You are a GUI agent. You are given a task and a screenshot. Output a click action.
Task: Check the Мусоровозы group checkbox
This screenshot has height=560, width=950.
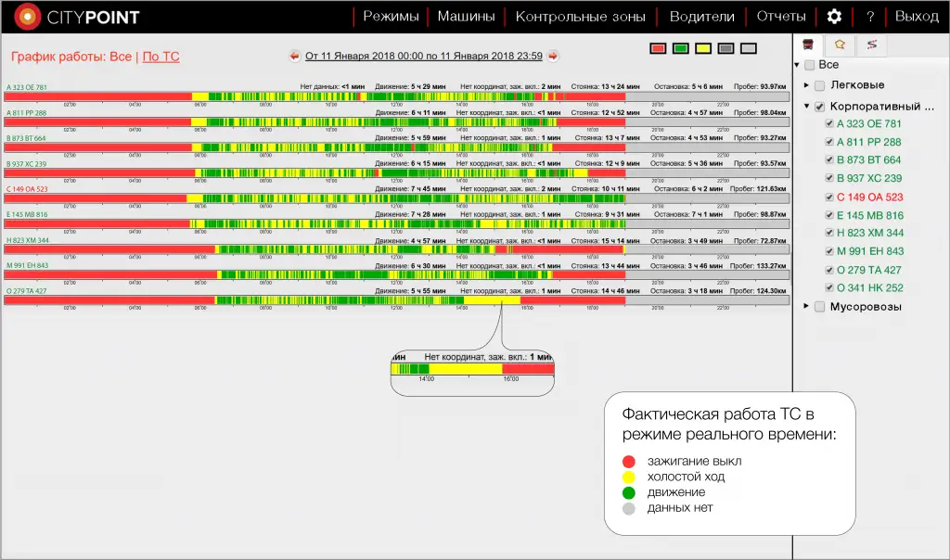click(819, 307)
